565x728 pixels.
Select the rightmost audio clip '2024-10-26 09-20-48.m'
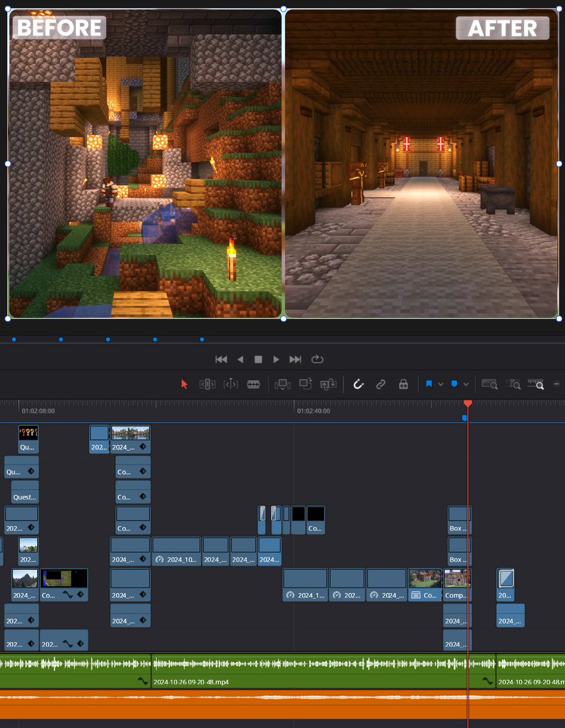tap(530, 671)
